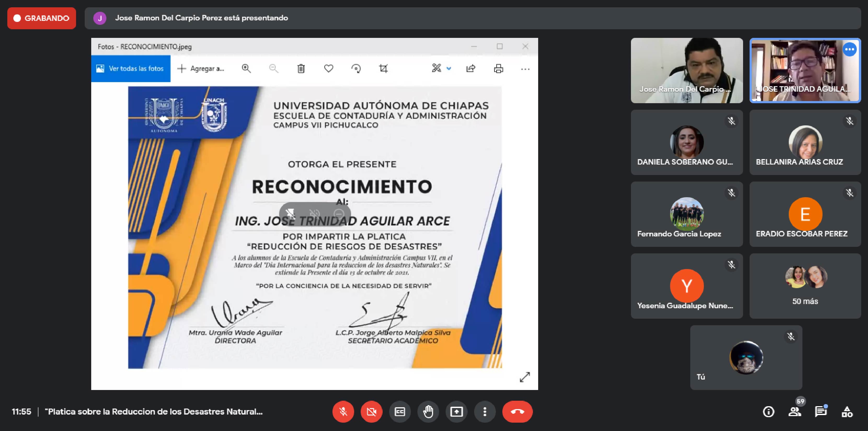Viewport: 868px width, 431px height.
Task: Zoom in on the photo
Action: [246, 69]
